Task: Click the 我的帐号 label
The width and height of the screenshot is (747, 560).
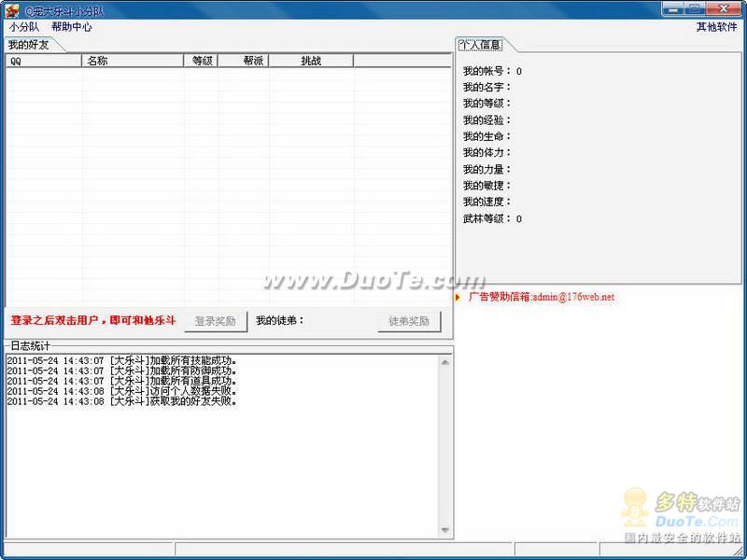Action: pos(486,71)
